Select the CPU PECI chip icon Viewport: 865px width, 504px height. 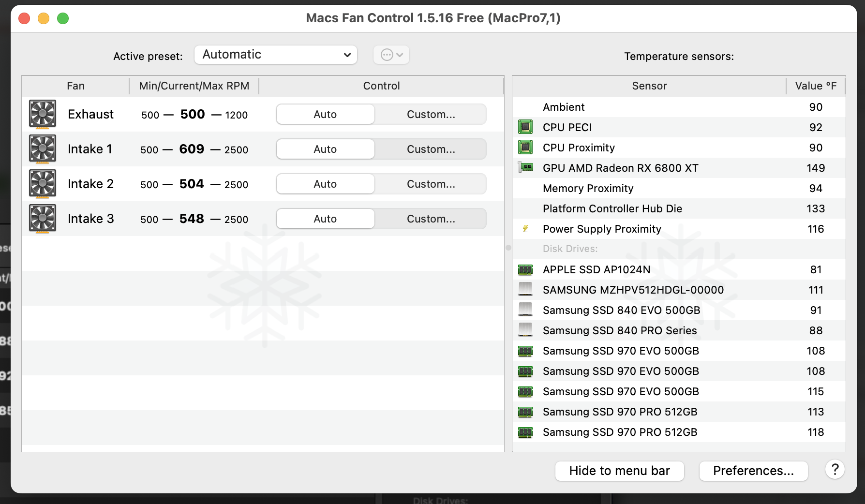pos(525,127)
